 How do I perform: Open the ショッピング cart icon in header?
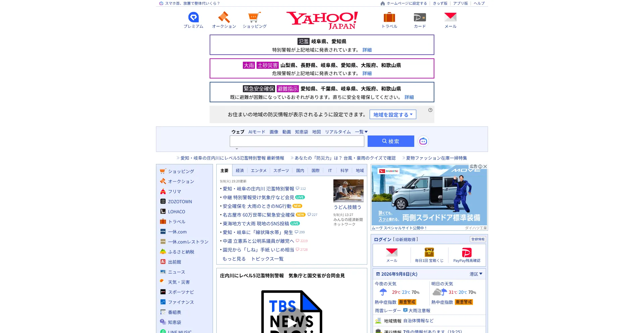pos(254,17)
